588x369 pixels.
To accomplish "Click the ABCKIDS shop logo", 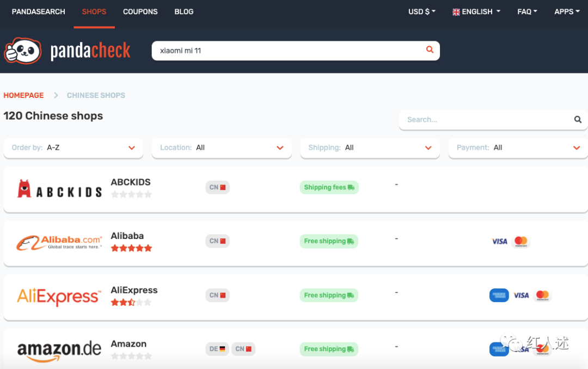I will point(59,189).
